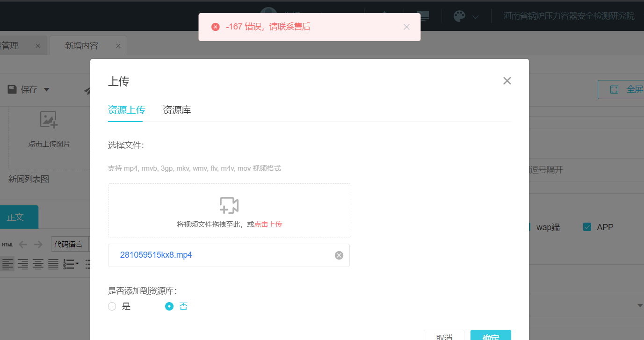Viewport: 644px width, 340px height.
Task: Select 否 for adding to resource library
Action: point(169,307)
